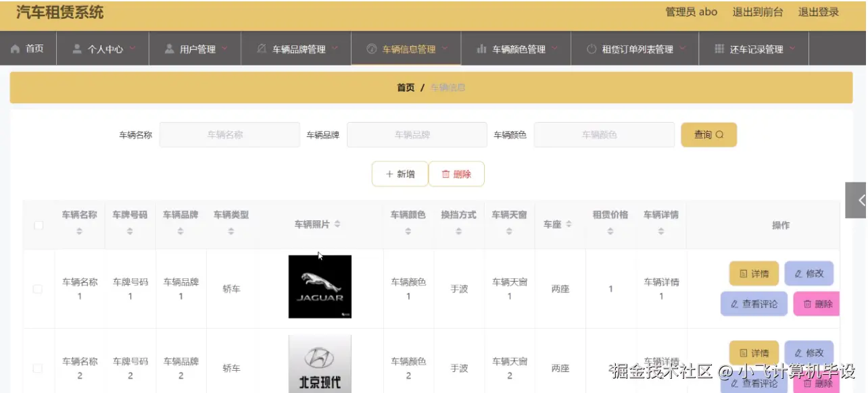Click the user icon beside 用户管理

[x=169, y=49]
